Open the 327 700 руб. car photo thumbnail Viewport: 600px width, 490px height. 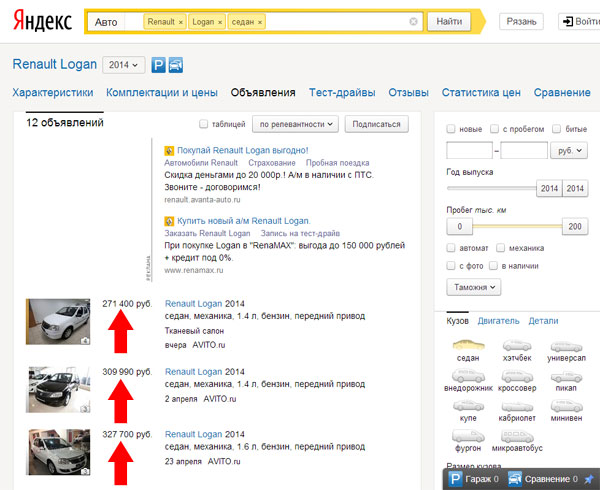pyautogui.click(x=58, y=452)
